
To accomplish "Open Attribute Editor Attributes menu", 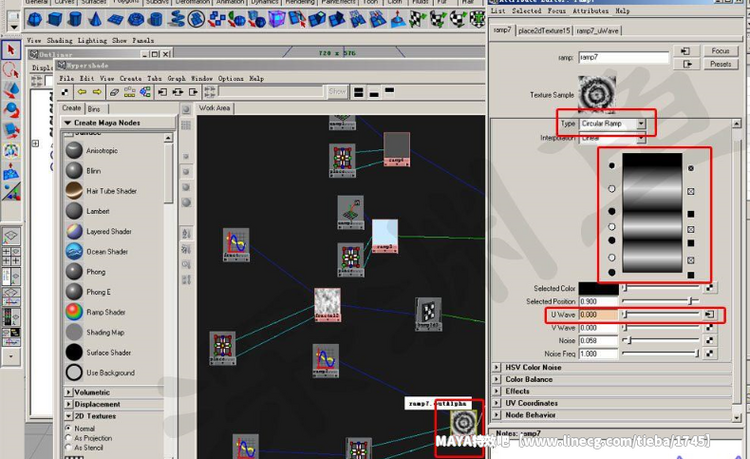I will point(590,11).
